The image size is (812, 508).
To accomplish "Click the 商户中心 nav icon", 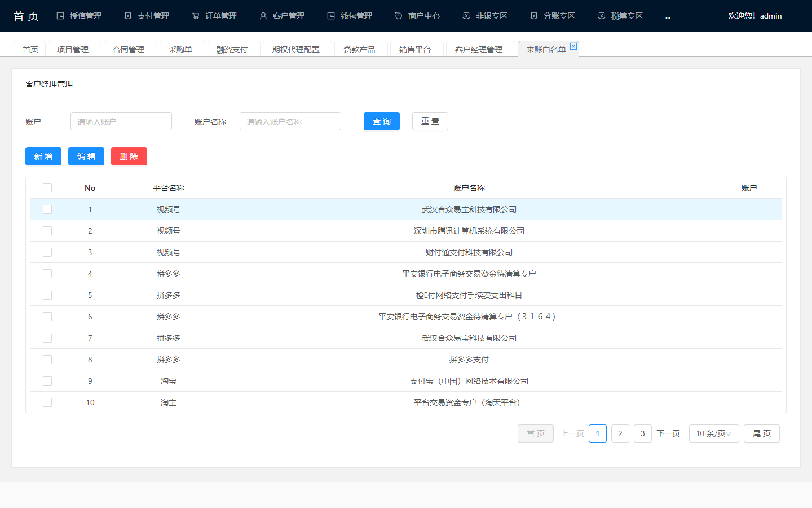I will (399, 16).
